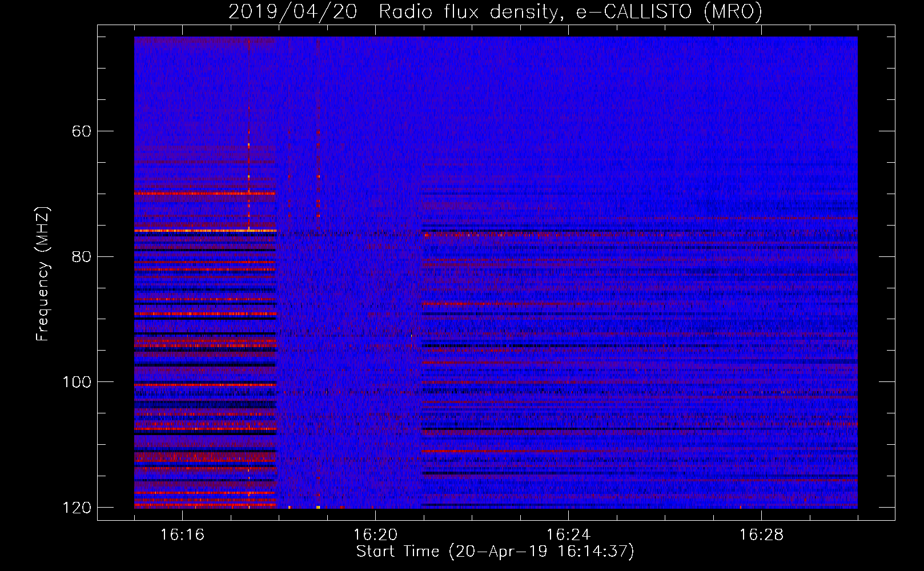This screenshot has width=924, height=571.
Task: Click the 16:16 time tick label
Action: [182, 534]
